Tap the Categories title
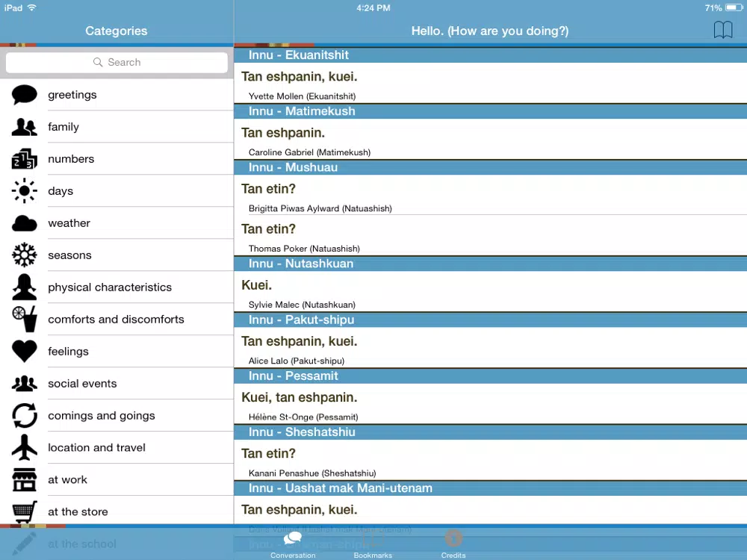Viewport: 747px width, 560px height. [117, 31]
